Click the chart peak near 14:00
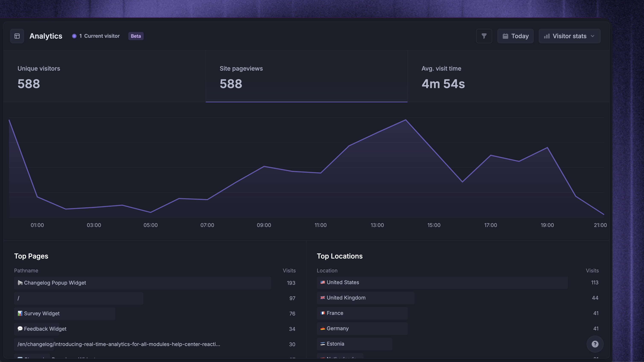644x362 pixels. 406,120
